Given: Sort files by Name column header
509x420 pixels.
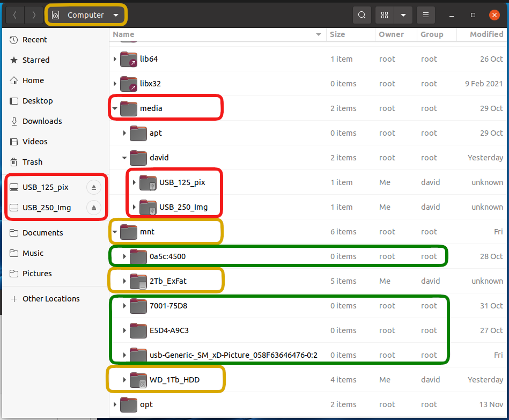Looking at the screenshot, I should point(215,34).
